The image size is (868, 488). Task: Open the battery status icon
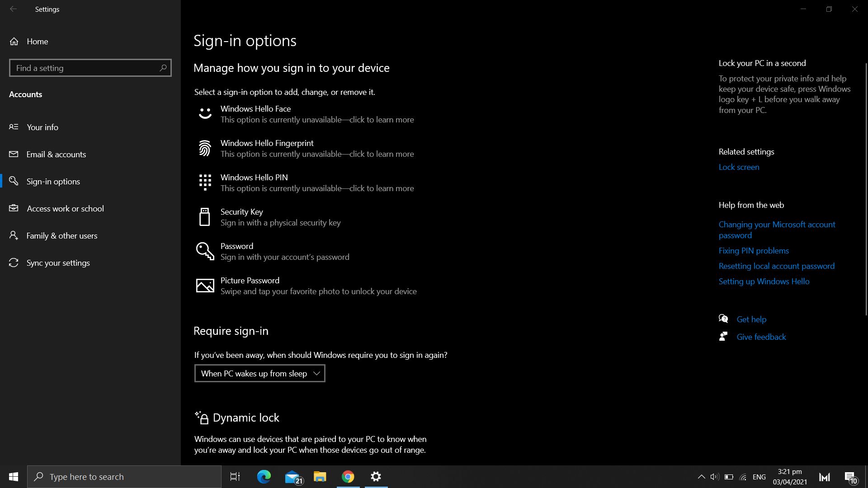729,477
